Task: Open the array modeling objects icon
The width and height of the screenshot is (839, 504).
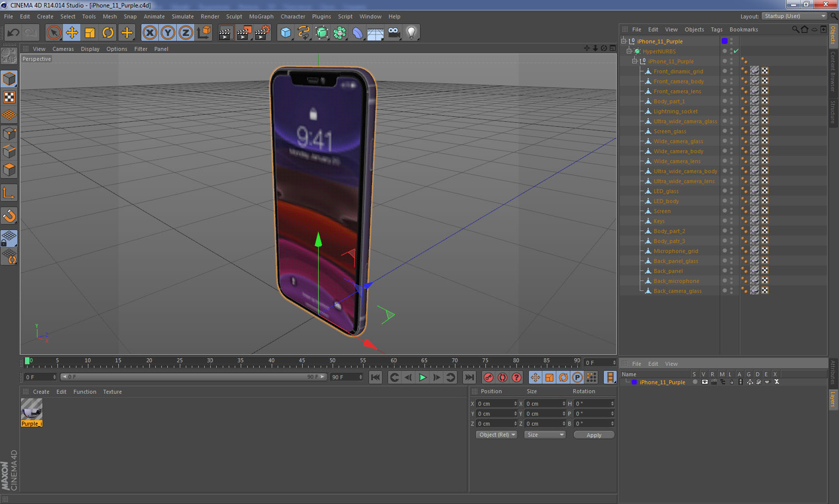Action: 340,33
